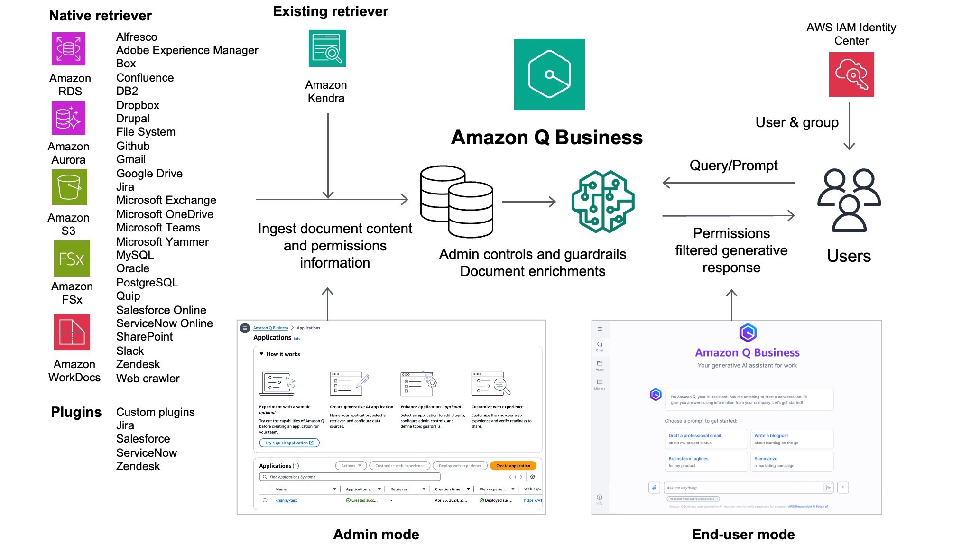980x554 pixels.
Task: Click the channy-test application row checkbox
Action: 265,500
